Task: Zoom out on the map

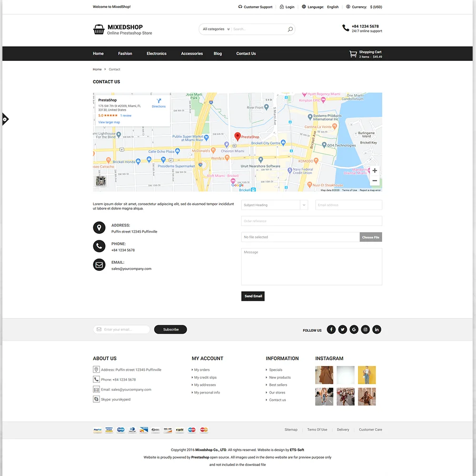Action: tap(375, 181)
